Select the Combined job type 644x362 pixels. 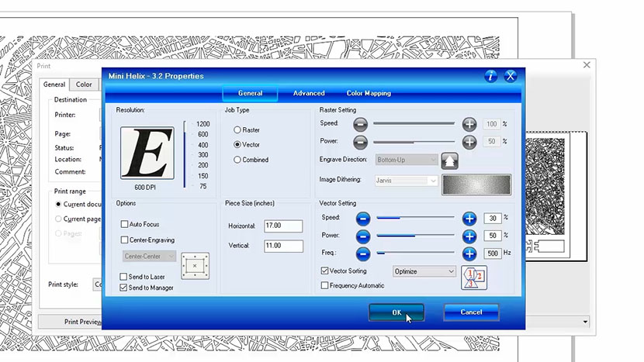pos(237,160)
